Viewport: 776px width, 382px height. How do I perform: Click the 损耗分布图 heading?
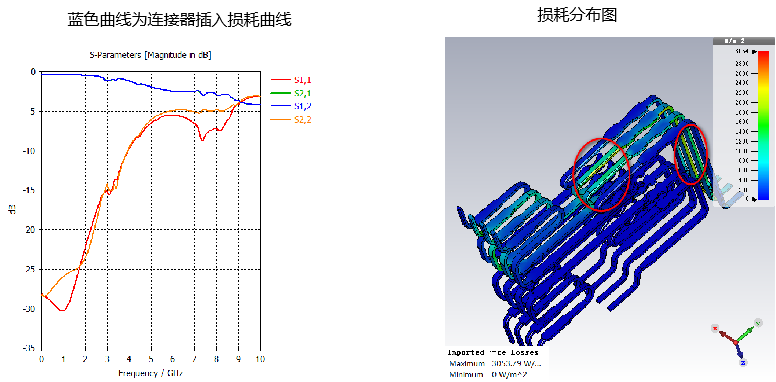pos(577,15)
